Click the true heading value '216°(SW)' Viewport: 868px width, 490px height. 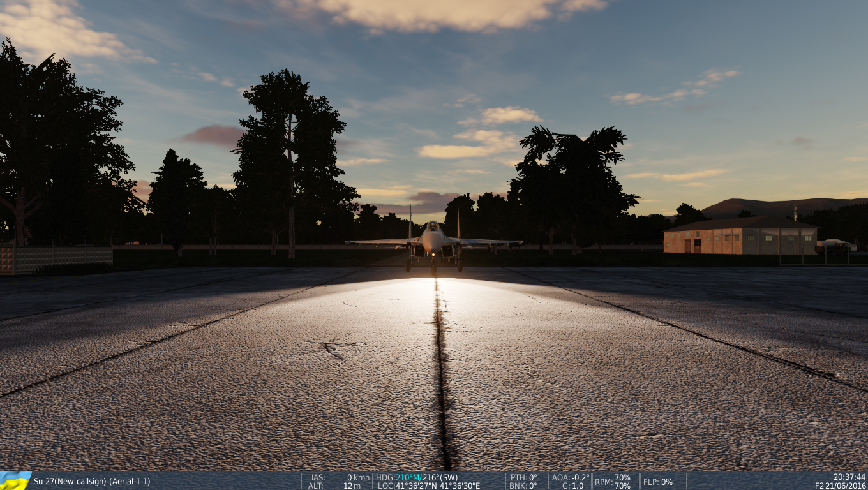tap(440, 477)
